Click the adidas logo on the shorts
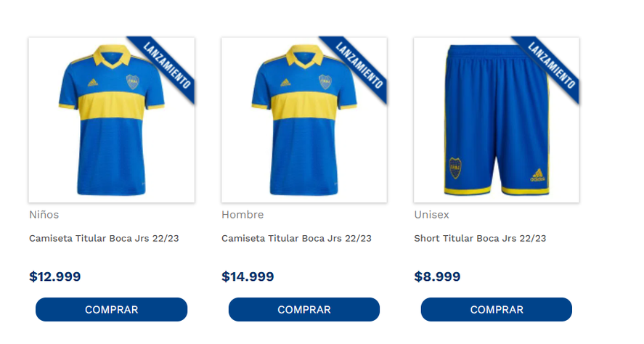 (537, 175)
